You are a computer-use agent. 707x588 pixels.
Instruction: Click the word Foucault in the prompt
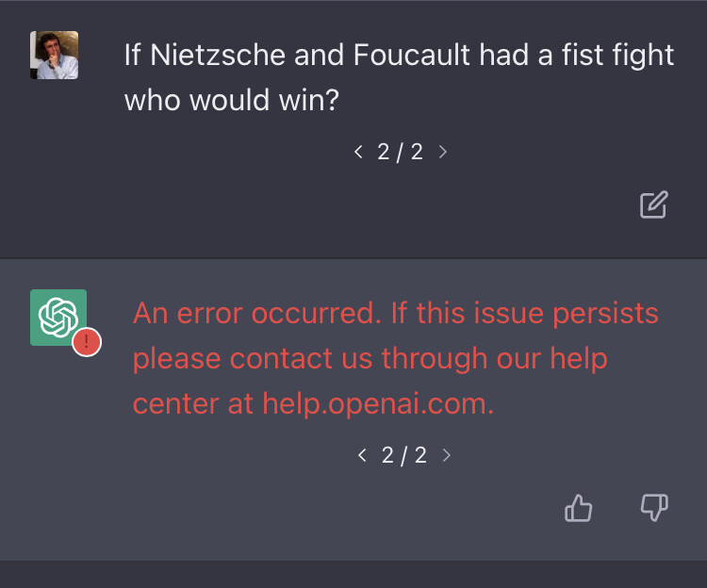412,55
